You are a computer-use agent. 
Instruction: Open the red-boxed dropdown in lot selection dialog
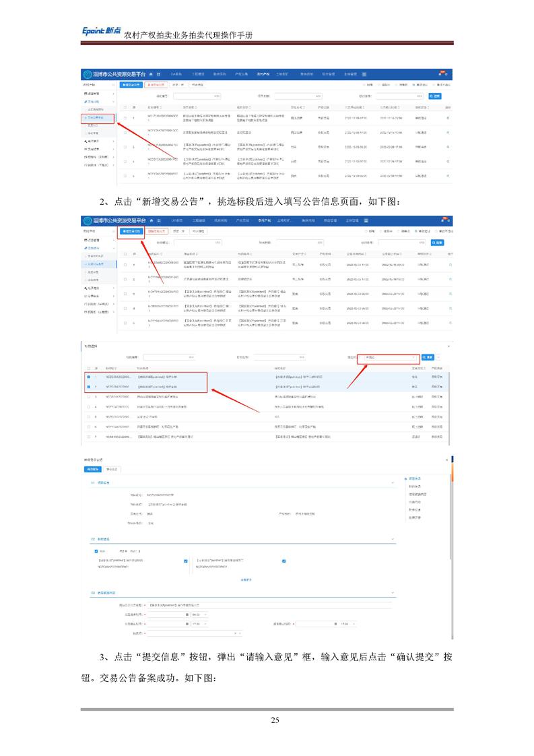coord(388,357)
